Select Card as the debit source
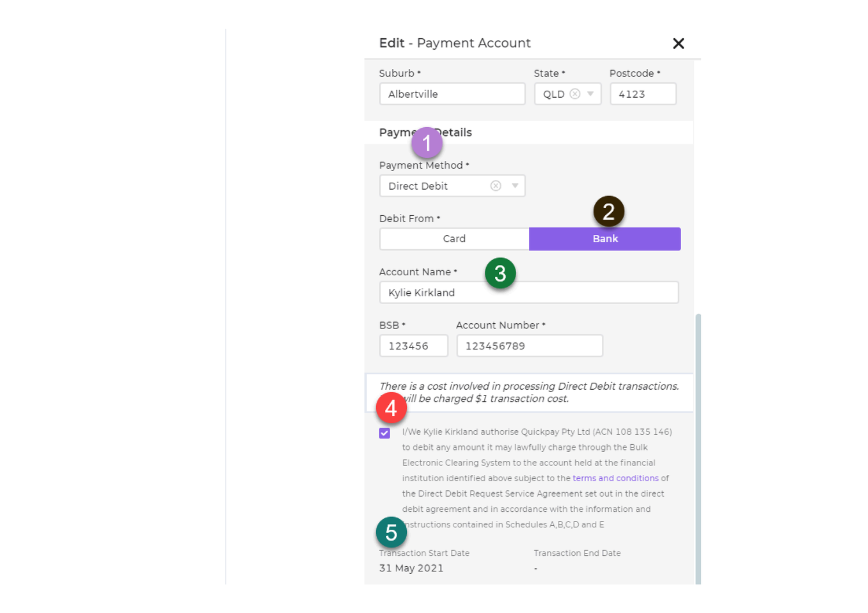Viewport: 868px width, 613px height. pyautogui.click(x=454, y=238)
